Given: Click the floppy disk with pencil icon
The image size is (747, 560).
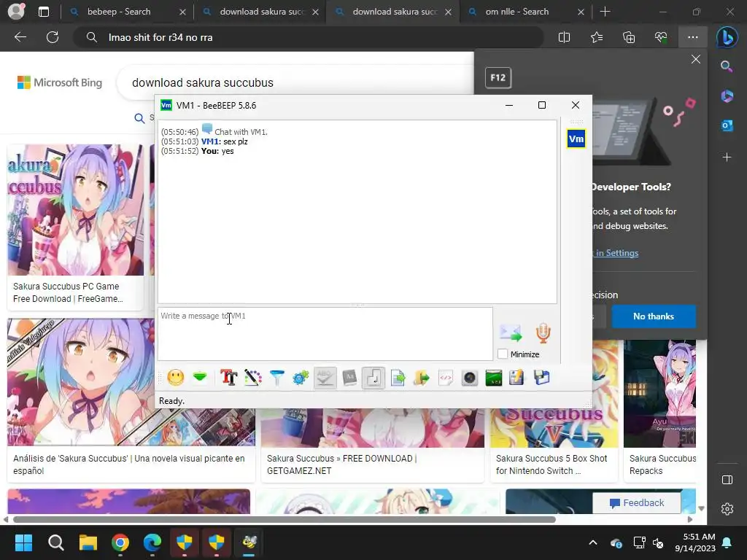Looking at the screenshot, I should [517, 378].
